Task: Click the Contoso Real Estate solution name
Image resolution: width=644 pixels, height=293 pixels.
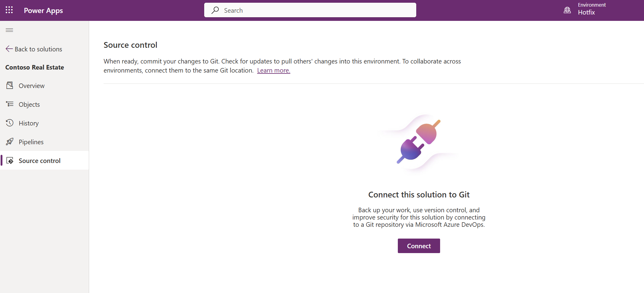Action: coord(35,67)
